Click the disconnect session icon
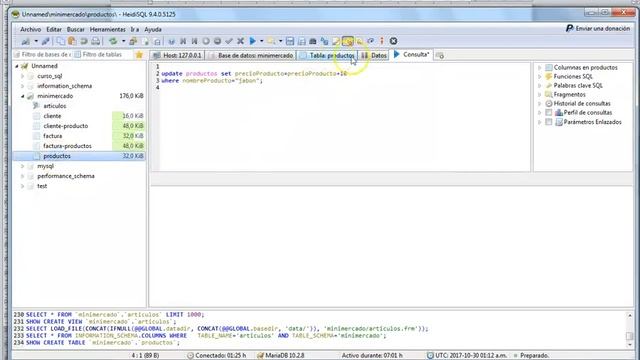 click(45, 41)
